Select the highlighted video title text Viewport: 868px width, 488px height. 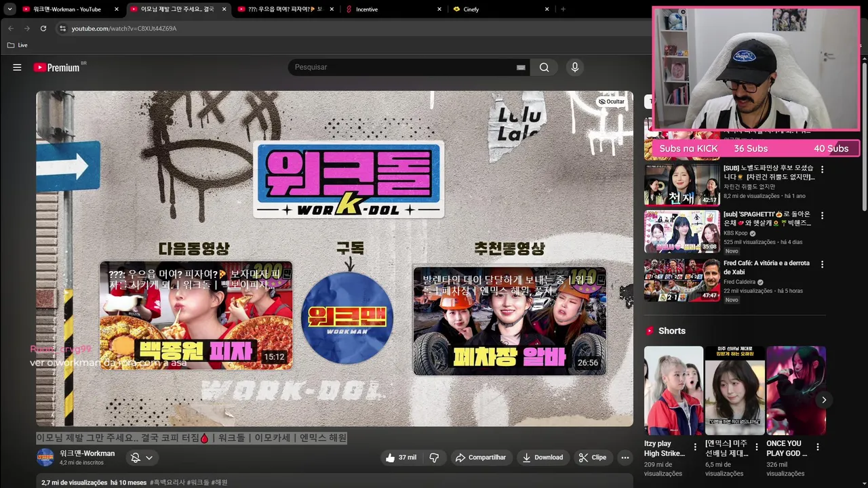191,438
